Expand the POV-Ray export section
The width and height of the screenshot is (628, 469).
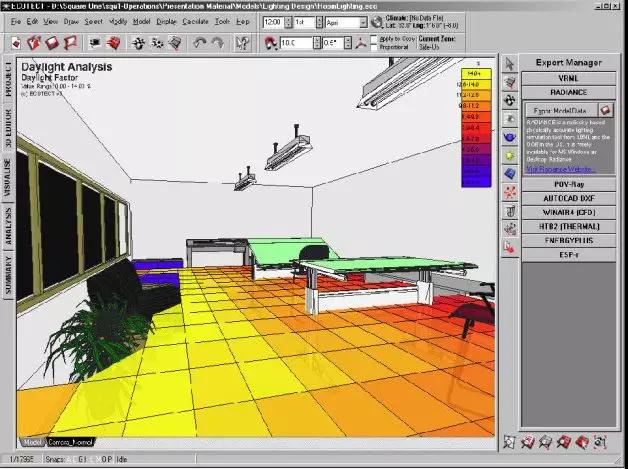point(569,185)
